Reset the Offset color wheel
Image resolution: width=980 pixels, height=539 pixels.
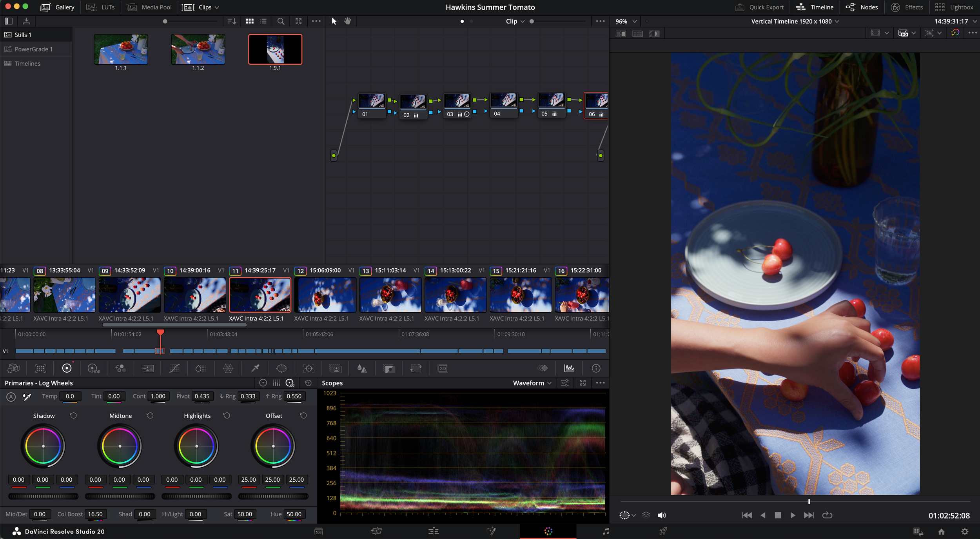[303, 415]
